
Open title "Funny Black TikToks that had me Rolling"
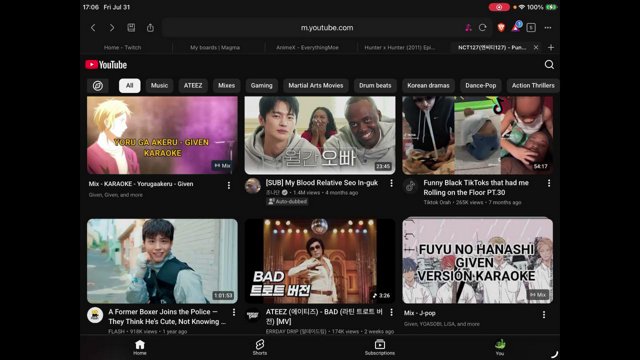476,188
